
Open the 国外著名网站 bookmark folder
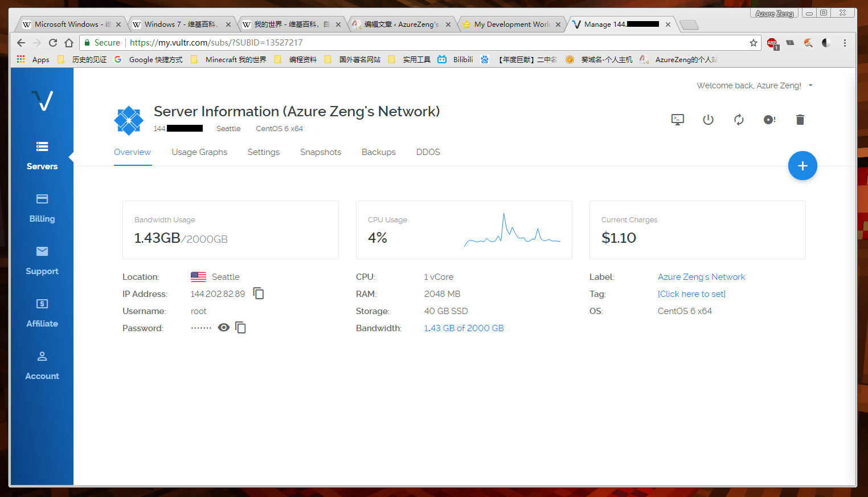(x=353, y=59)
